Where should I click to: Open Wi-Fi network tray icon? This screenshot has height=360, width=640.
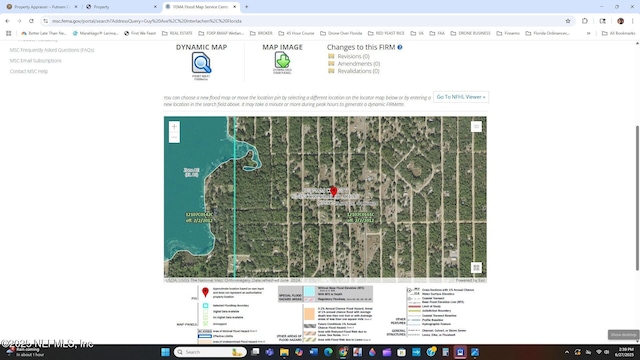[598, 352]
